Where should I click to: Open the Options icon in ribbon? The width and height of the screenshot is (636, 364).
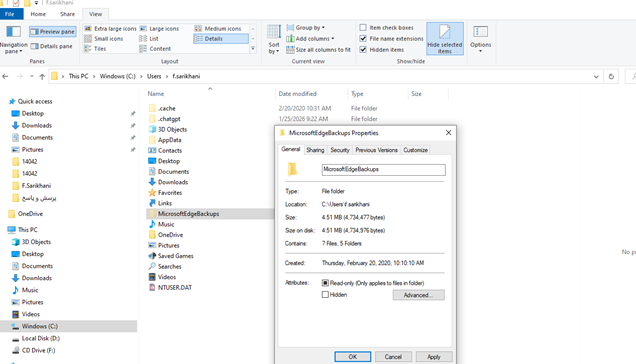point(481,39)
